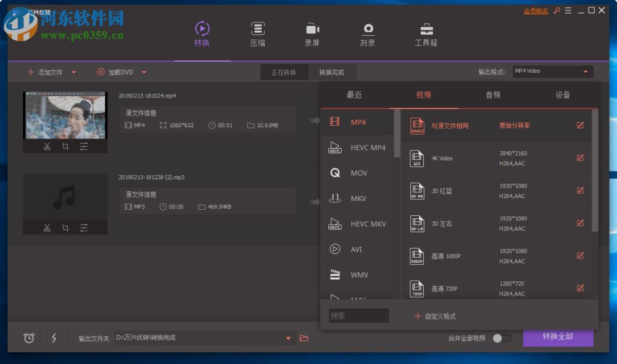Open the output folder with the folder icon
Screen dimensions: 617x364
point(304,338)
